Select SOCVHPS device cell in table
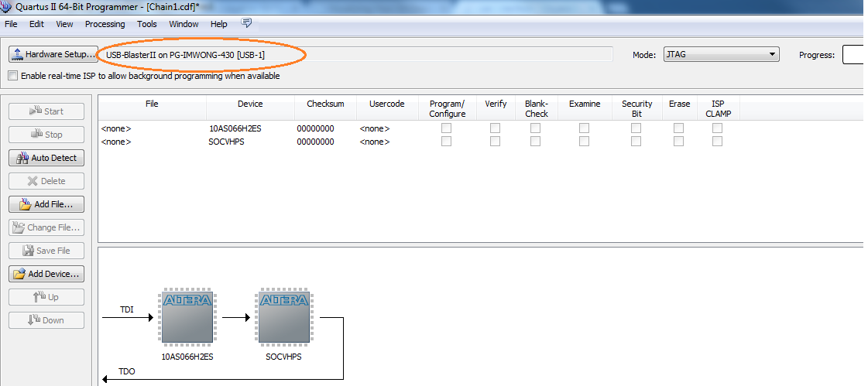868x386 pixels. point(226,142)
